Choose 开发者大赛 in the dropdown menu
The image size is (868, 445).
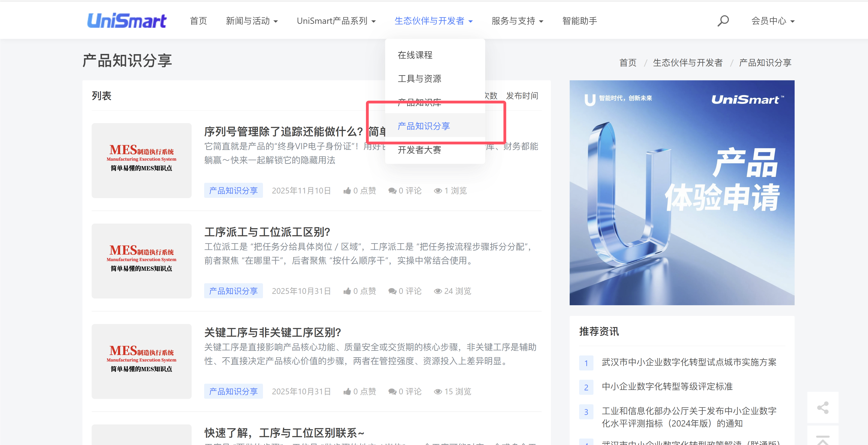(x=419, y=150)
